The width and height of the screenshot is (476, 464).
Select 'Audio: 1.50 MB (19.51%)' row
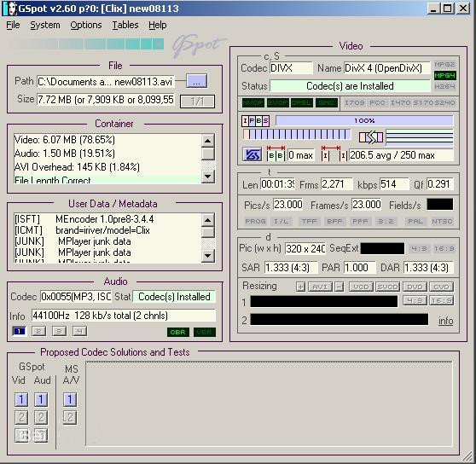(107, 153)
